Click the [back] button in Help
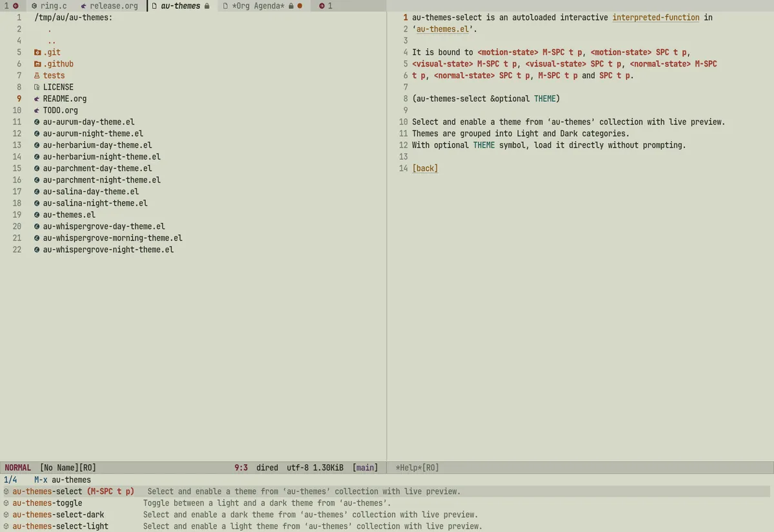This screenshot has width=774, height=532. 425,168
